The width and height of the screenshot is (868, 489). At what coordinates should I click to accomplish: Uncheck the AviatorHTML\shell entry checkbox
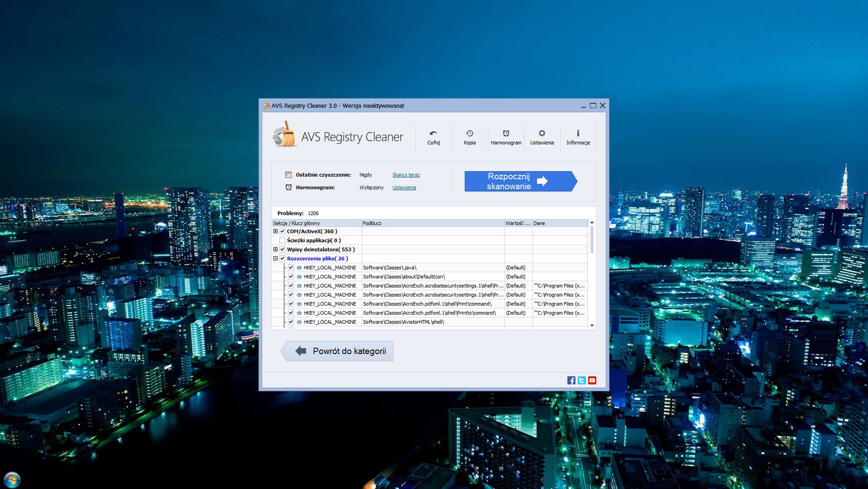tap(291, 322)
